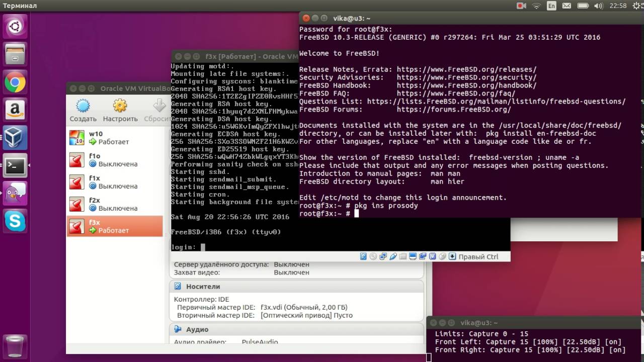The width and height of the screenshot is (644, 362).
Task: Open the Trash in the dock
Action: pyautogui.click(x=15, y=346)
